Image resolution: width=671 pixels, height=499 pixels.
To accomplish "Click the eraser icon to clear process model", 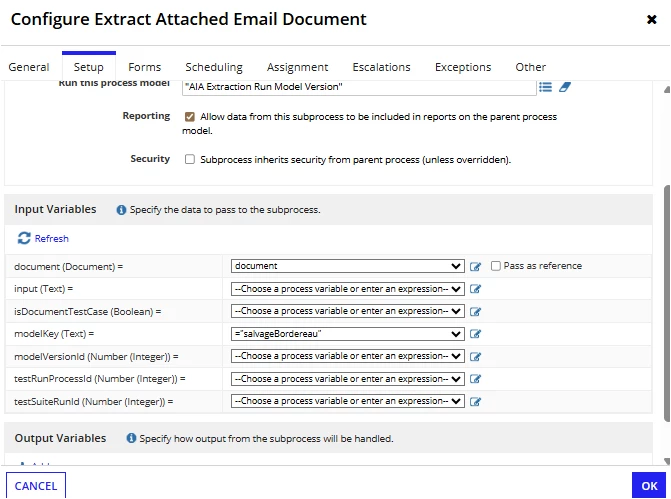I will pyautogui.click(x=565, y=87).
